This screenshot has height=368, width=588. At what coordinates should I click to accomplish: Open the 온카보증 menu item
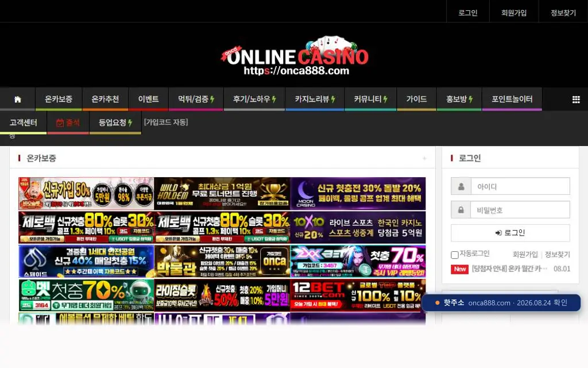59,99
